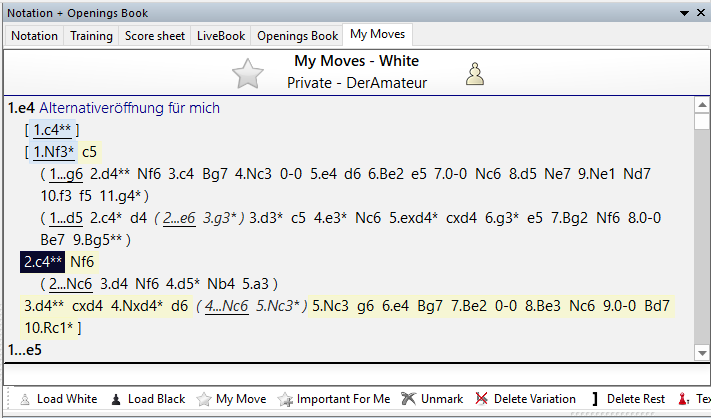Select move 3.d4**

(44, 306)
